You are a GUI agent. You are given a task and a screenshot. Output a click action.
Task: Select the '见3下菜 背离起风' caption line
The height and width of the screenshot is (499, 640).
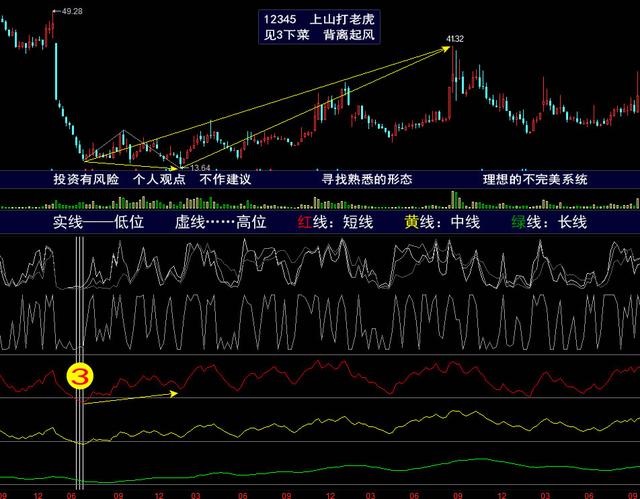(x=319, y=35)
